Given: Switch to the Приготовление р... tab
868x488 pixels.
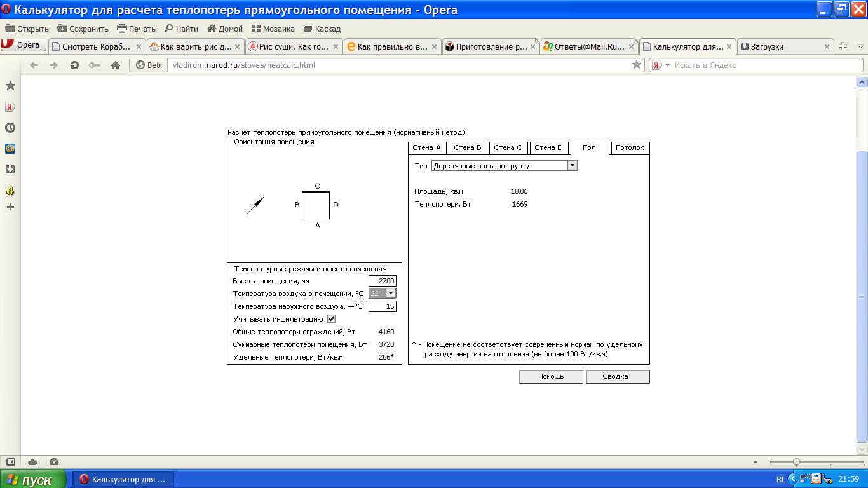Looking at the screenshot, I should [x=491, y=46].
